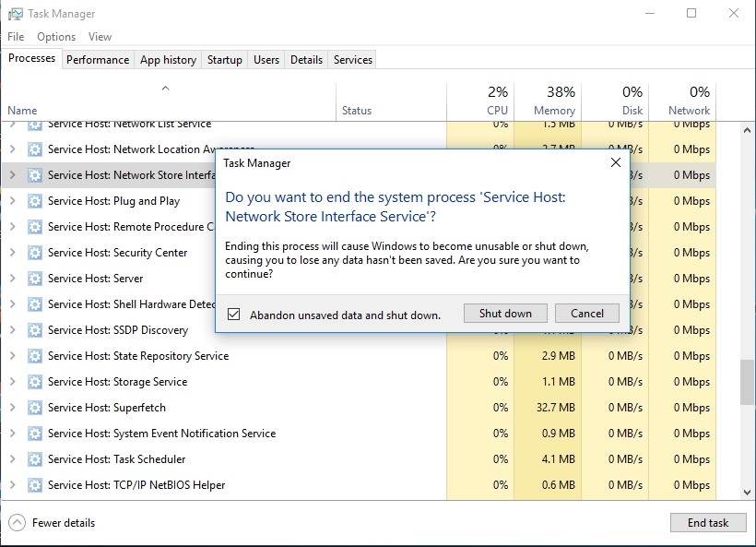Expand System Event Notification Service row
756x547 pixels.
(x=12, y=434)
